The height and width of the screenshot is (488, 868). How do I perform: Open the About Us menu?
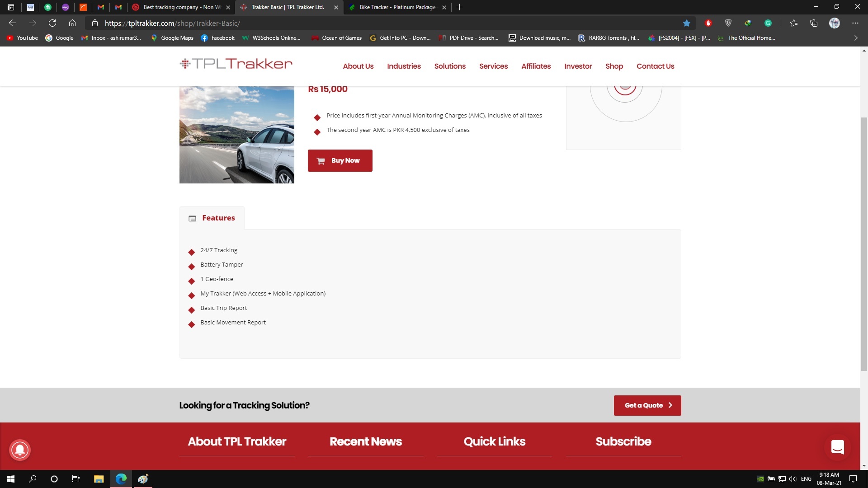coord(358,66)
